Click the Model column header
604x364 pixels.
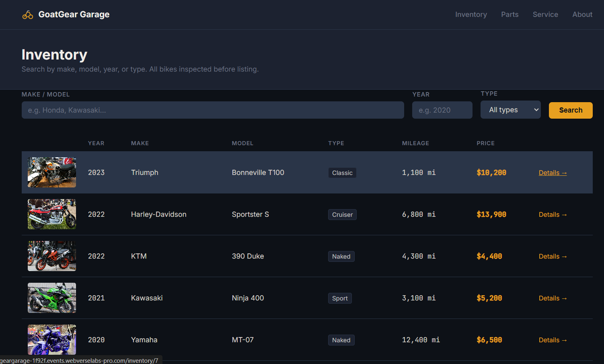coord(242,143)
